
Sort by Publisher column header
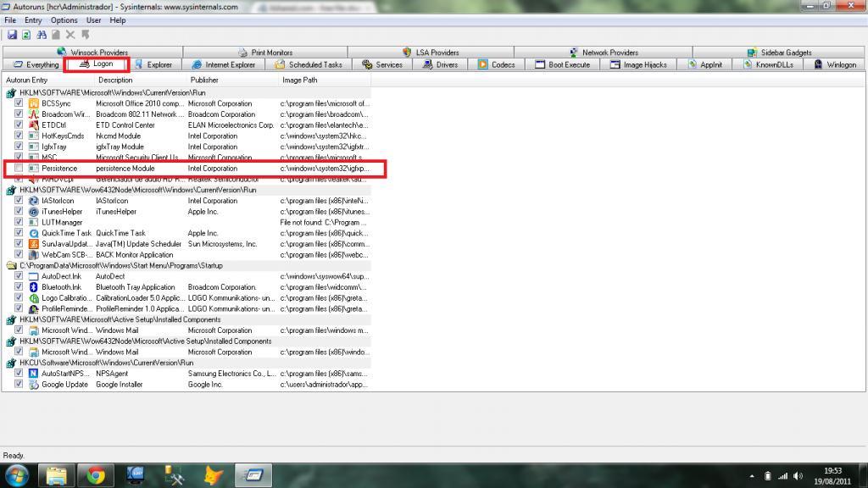tap(232, 80)
